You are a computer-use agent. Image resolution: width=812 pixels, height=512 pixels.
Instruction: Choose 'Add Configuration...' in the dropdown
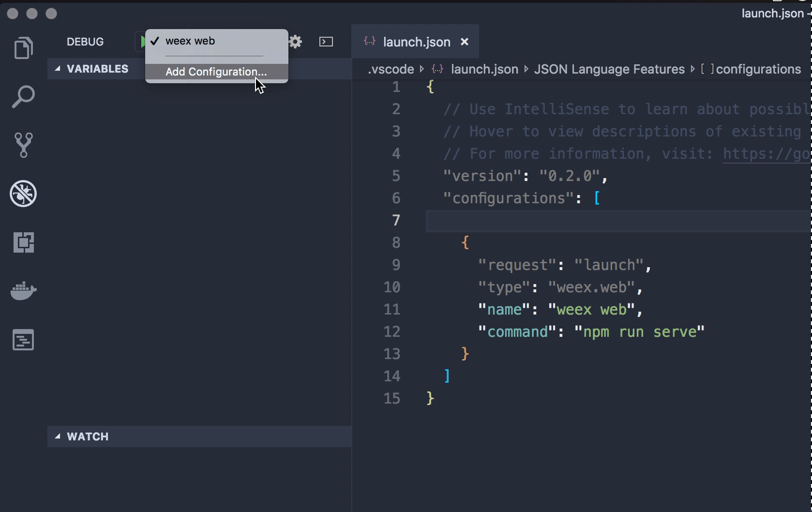coord(216,72)
